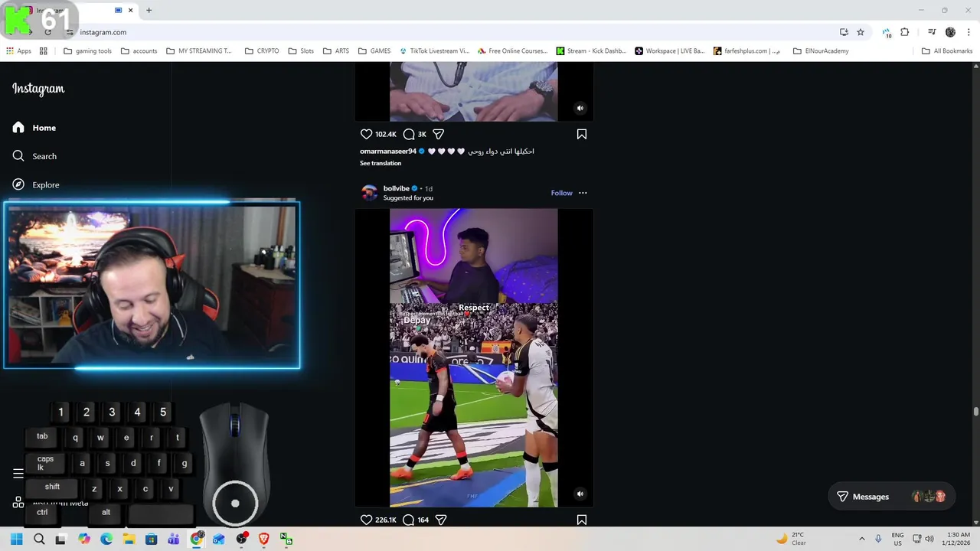
Task: Click See translation under the caption
Action: click(381, 163)
